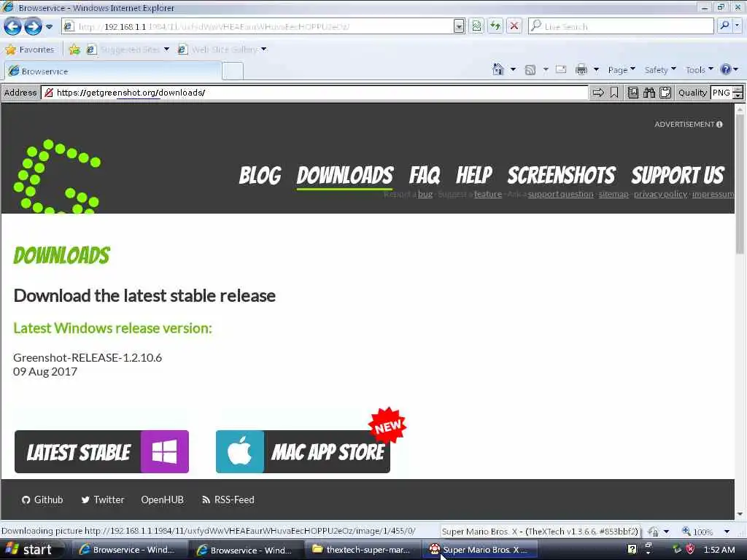Open the recent pages dropdown arrow
This screenshot has height=560, width=747.
click(x=49, y=27)
